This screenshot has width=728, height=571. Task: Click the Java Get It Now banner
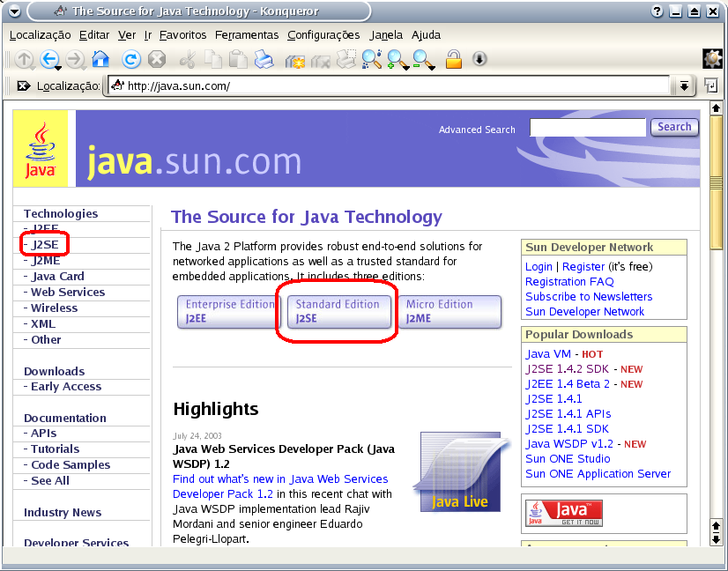pos(564,513)
